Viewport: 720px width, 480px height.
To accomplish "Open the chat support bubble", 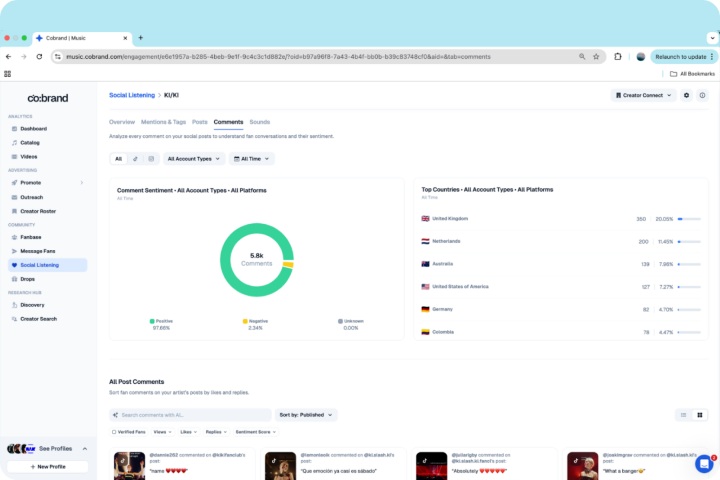I will (x=704, y=463).
